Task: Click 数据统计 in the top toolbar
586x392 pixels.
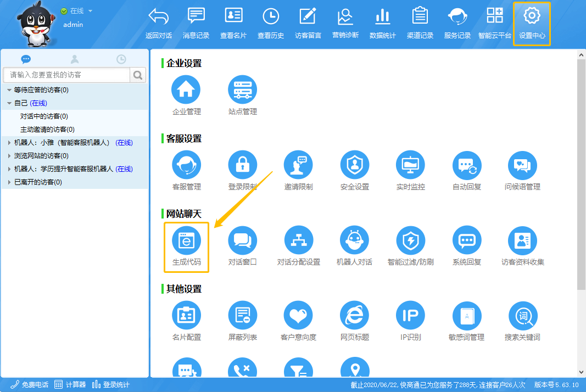Action: pyautogui.click(x=383, y=24)
